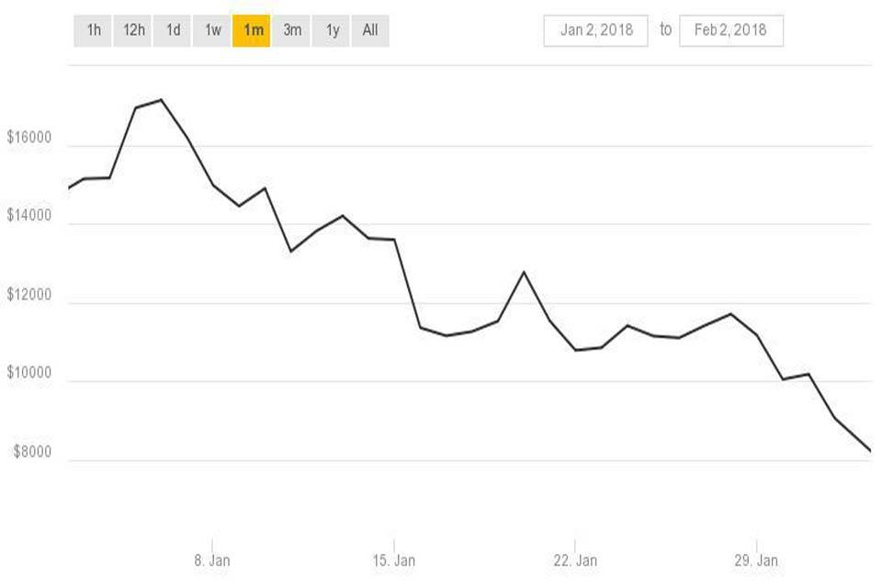The width and height of the screenshot is (882, 588).
Task: Show All historical price data
Action: point(368,28)
